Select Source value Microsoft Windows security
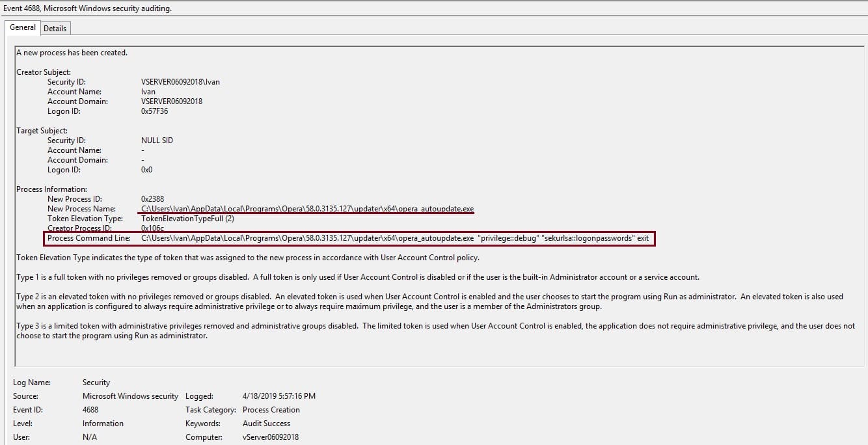 click(130, 396)
